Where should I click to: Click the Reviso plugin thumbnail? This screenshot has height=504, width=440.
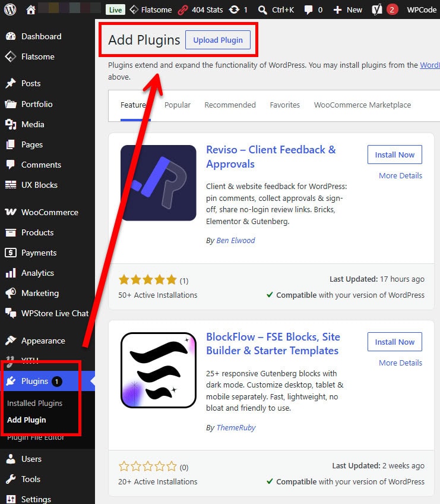click(x=159, y=183)
